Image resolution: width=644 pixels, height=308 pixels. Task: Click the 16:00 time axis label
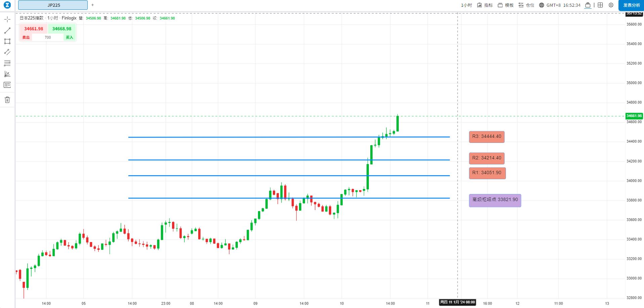pos(487,303)
